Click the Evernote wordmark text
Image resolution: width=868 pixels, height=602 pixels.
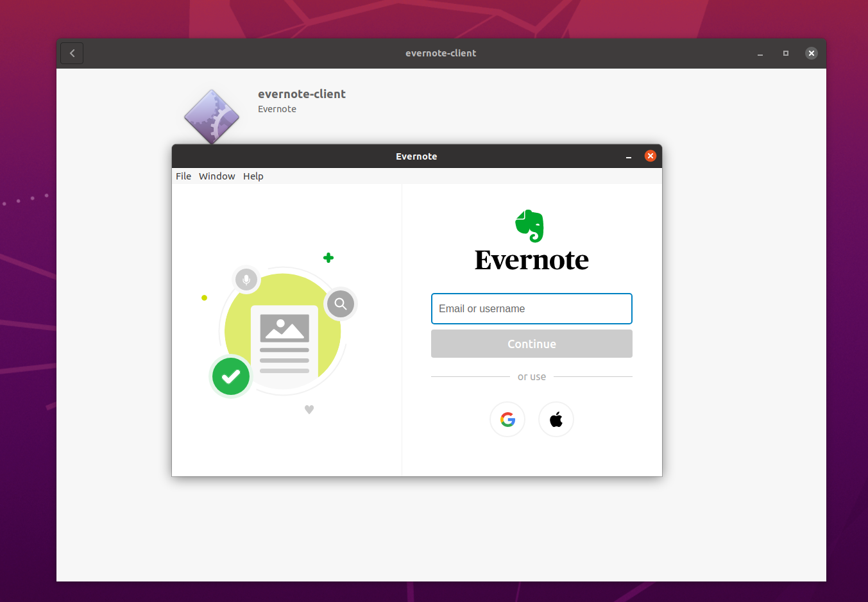pos(531,260)
